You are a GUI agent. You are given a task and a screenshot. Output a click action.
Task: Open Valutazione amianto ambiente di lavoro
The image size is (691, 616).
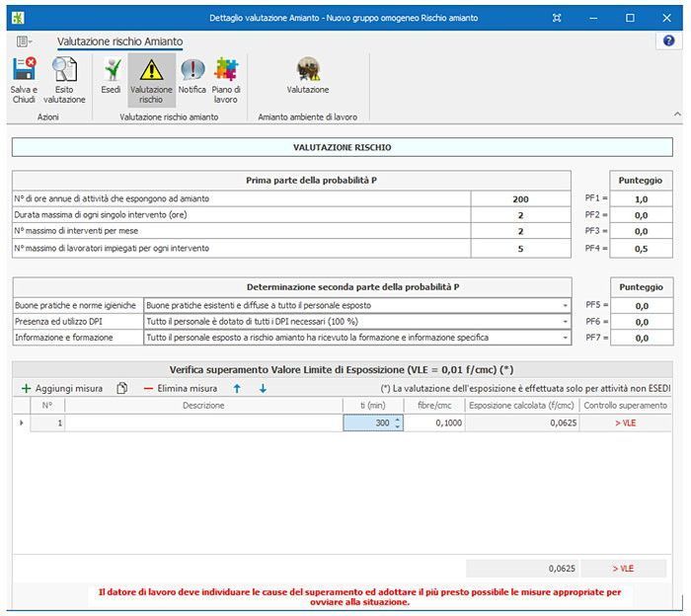tap(308, 72)
